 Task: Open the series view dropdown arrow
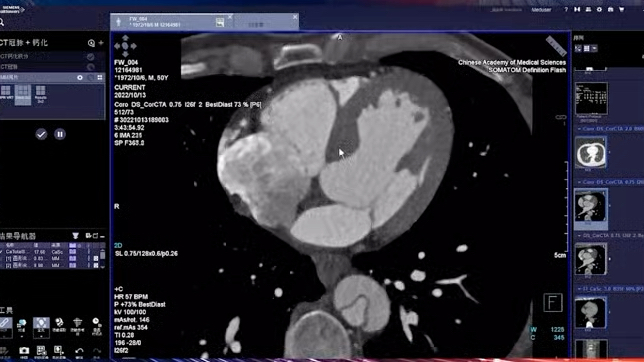pyautogui.click(x=595, y=48)
